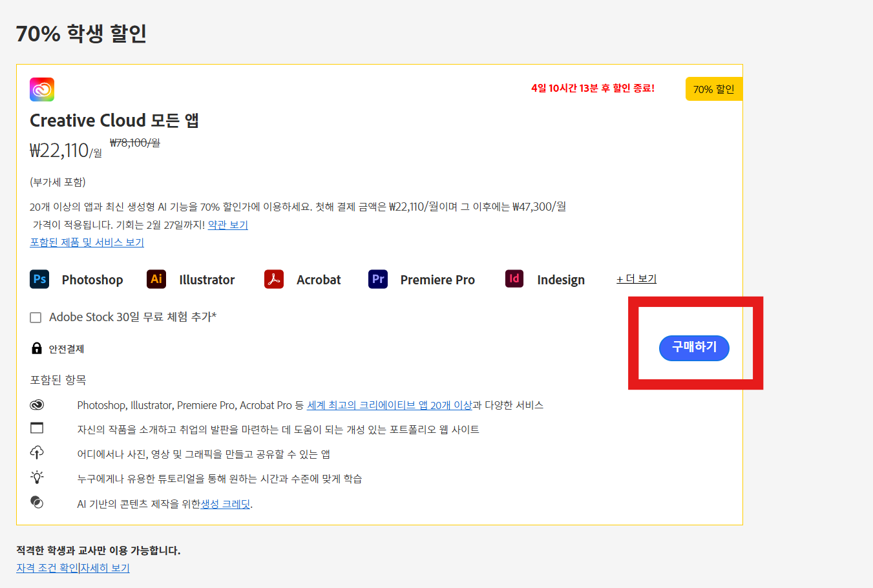Click 적격한 학생과 교사만 이용 가능합니다 text

tap(98, 551)
